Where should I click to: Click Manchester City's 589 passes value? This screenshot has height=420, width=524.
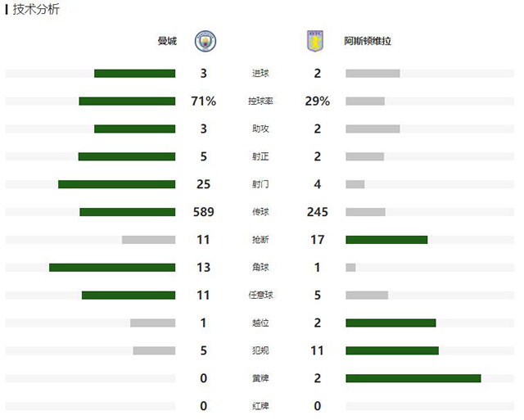pos(203,212)
